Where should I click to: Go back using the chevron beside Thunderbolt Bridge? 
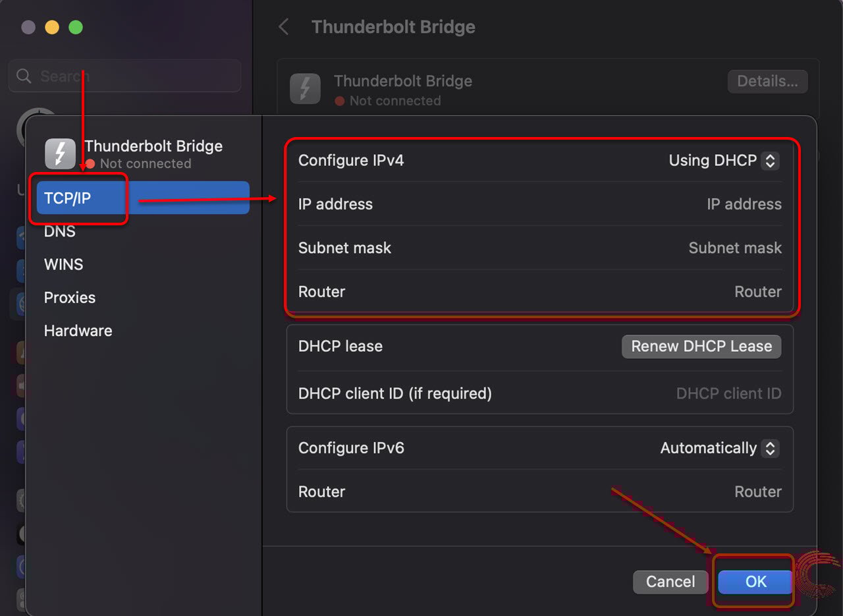(283, 27)
